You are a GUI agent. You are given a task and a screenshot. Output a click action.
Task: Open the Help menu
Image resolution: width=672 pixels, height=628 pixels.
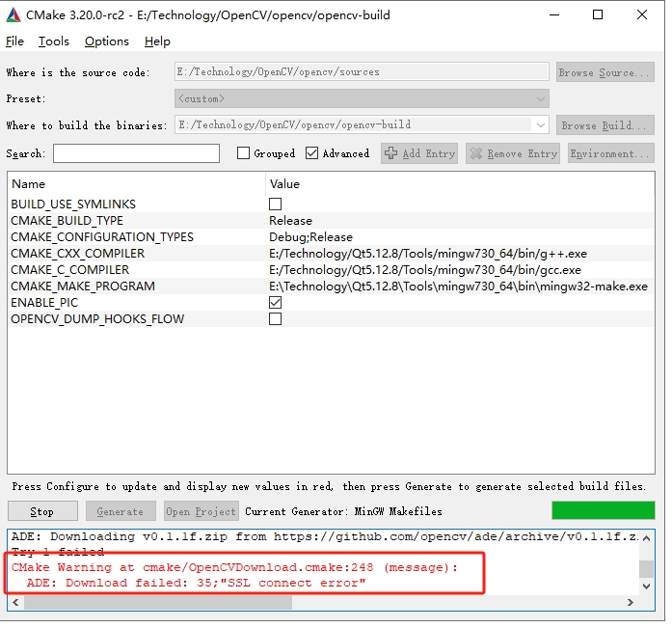tap(157, 41)
